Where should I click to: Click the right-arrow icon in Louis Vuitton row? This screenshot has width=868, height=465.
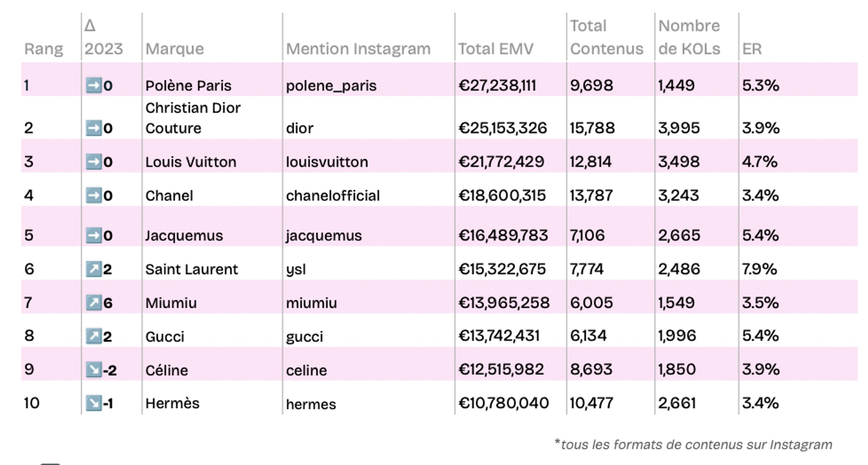point(93,162)
